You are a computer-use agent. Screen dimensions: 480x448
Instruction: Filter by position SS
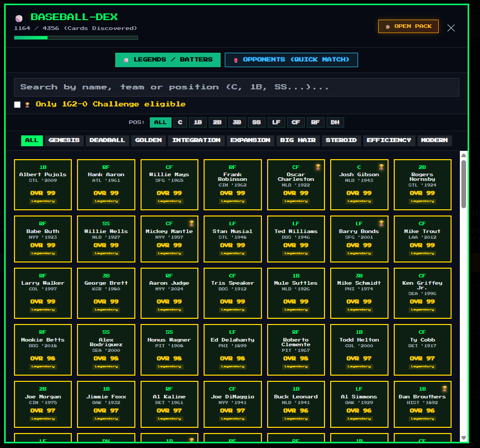(x=256, y=122)
